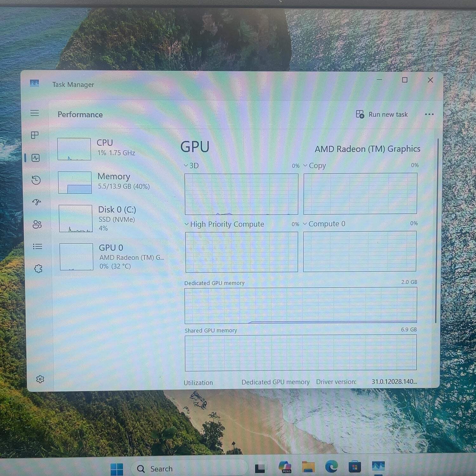Close the Task Manager window
Image resolution: width=476 pixels, height=476 pixels.
click(430, 80)
